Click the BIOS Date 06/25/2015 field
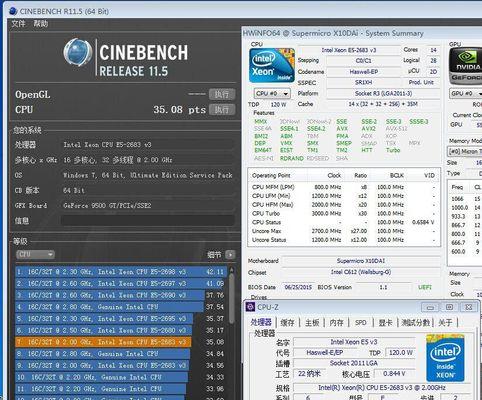The image size is (482, 400). pos(298,287)
